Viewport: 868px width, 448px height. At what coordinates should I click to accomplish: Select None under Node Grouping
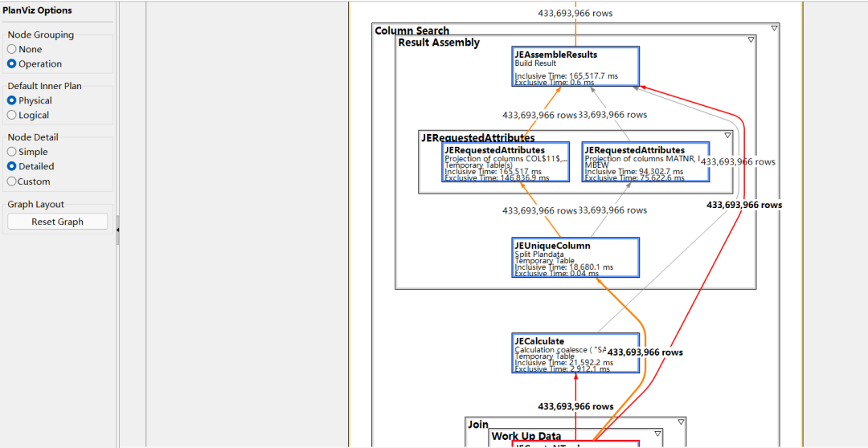[11, 49]
